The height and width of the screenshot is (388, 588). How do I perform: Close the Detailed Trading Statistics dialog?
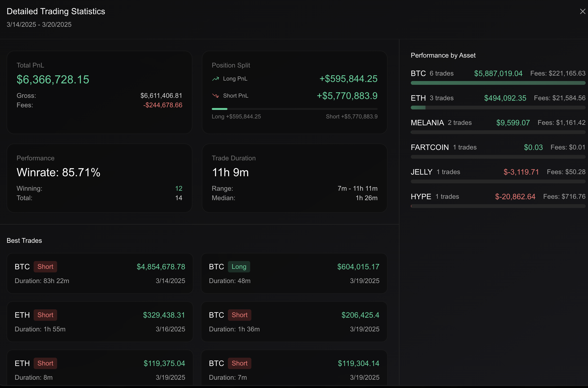582,11
